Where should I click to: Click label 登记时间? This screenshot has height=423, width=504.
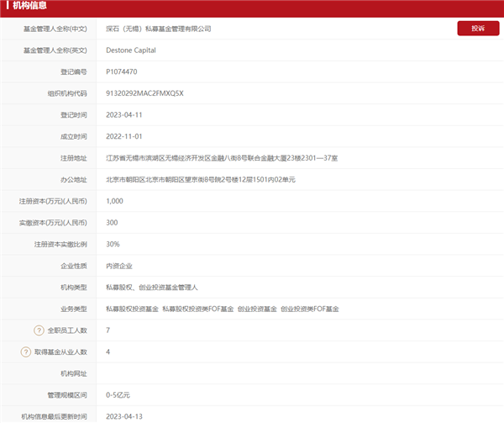(x=74, y=115)
